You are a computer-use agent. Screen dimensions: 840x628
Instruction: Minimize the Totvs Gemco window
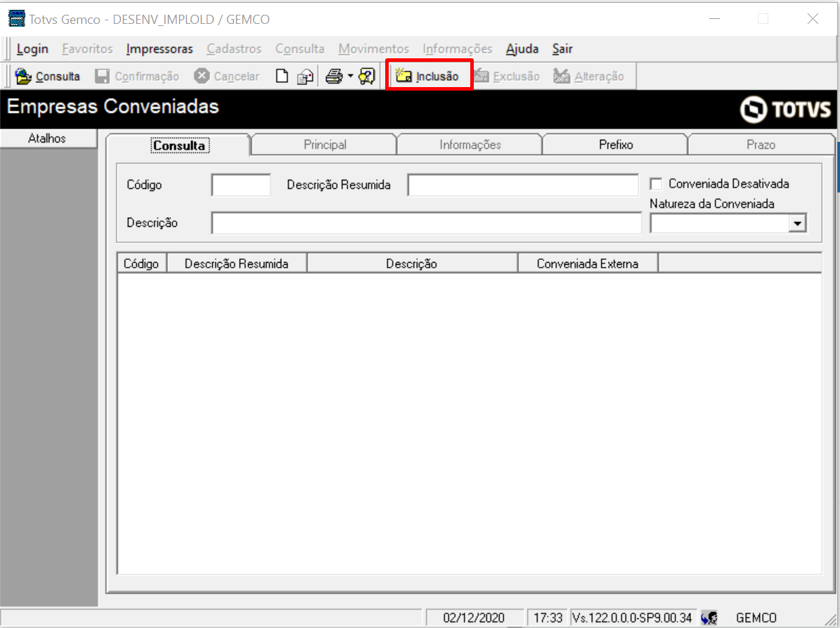point(714,19)
